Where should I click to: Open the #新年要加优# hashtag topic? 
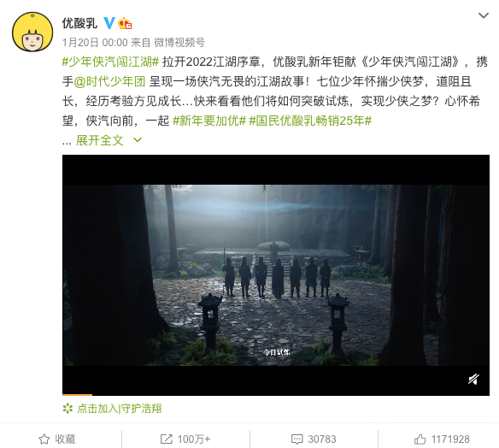tap(209, 121)
